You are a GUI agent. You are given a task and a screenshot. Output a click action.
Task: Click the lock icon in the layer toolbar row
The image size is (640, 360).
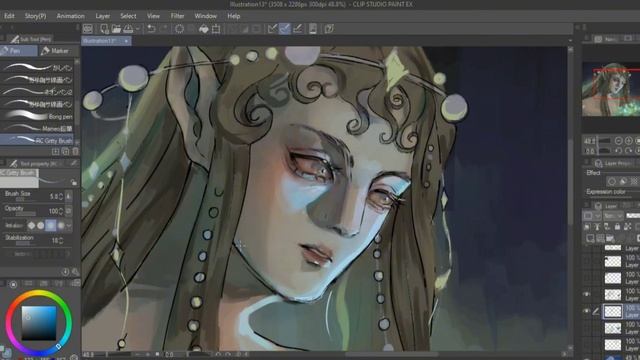coord(617,227)
